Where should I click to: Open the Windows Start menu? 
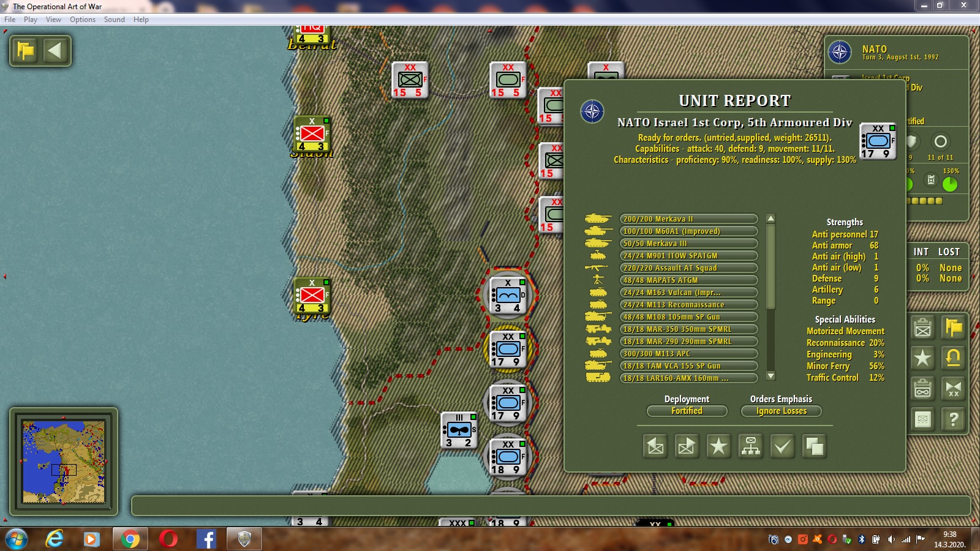click(x=17, y=539)
